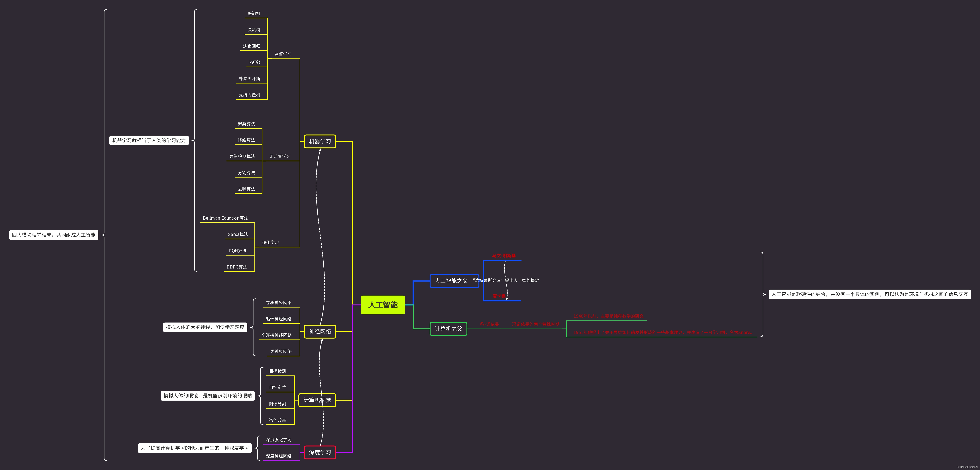Click the Bellman Equation算法 leaf node

pos(225,218)
